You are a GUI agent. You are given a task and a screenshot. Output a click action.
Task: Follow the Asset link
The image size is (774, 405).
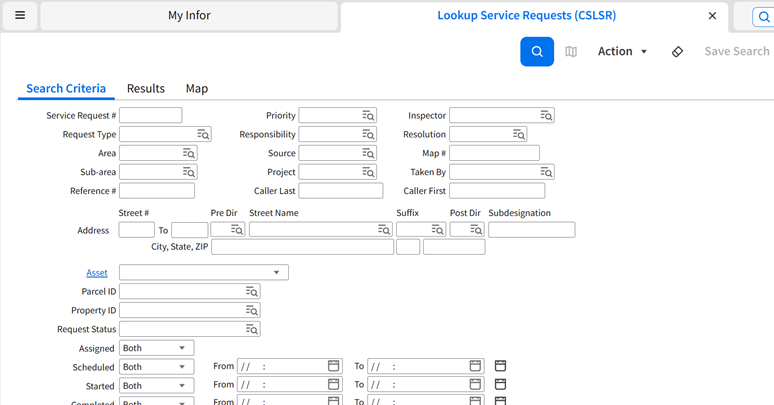(97, 273)
